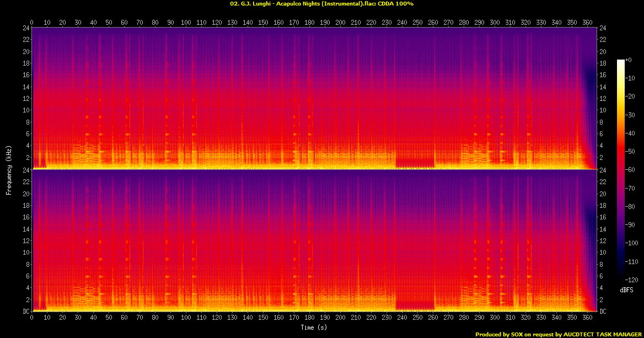Screen dimensions: 644x338
Task: Click the "180" tick on the top time axis
Action: point(309,23)
